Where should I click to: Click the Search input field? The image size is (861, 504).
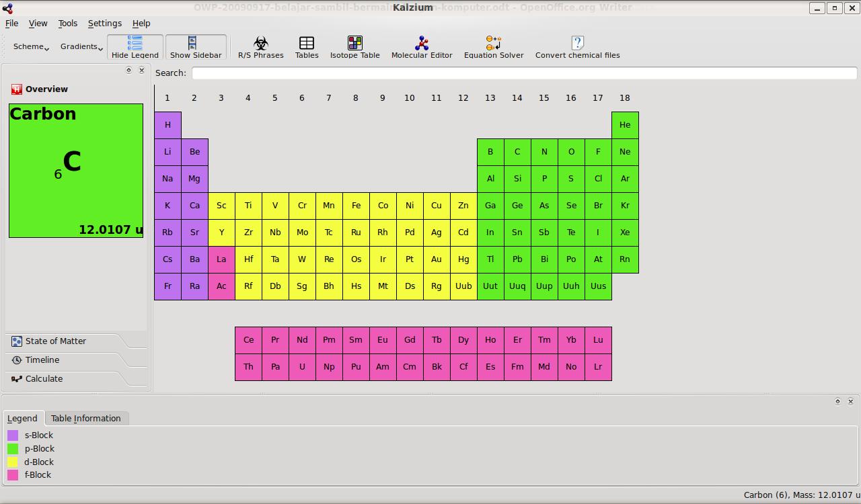[524, 73]
